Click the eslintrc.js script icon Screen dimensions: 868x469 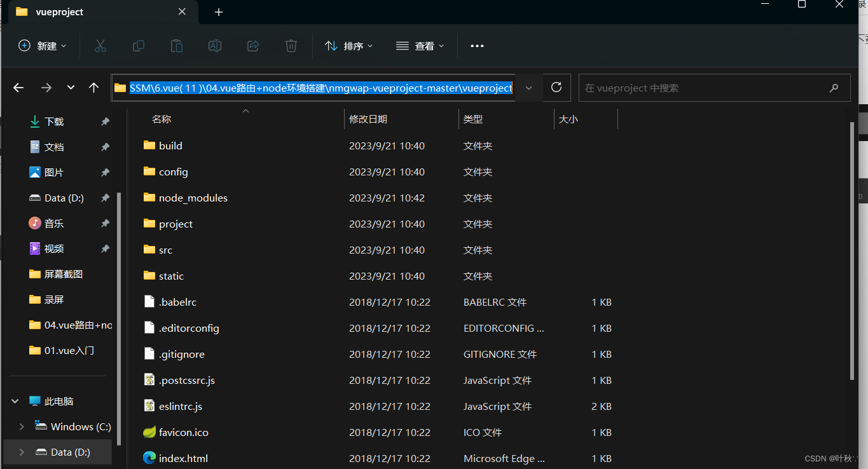point(149,406)
